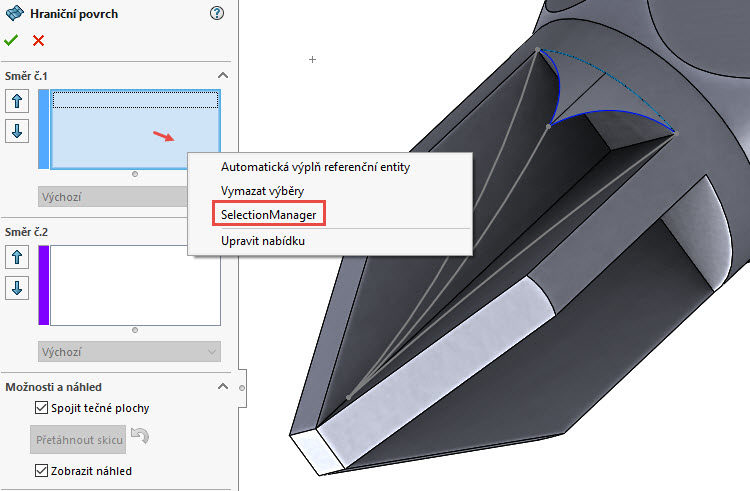Image resolution: width=750 pixels, height=491 pixels.
Task: Select Upravit nabídku menu entry
Action: (x=263, y=241)
